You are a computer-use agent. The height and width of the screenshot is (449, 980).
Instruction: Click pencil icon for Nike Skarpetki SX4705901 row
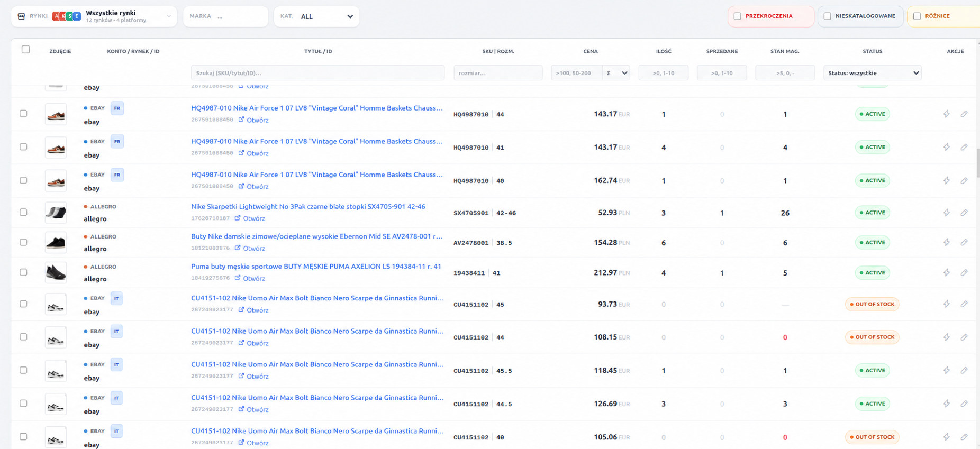point(964,213)
